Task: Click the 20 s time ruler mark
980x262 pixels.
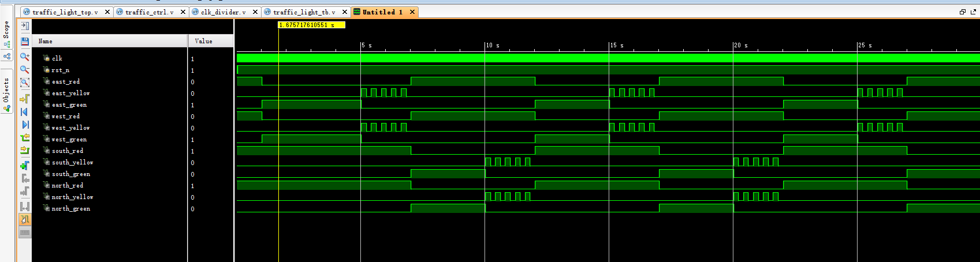Action: coord(741,45)
